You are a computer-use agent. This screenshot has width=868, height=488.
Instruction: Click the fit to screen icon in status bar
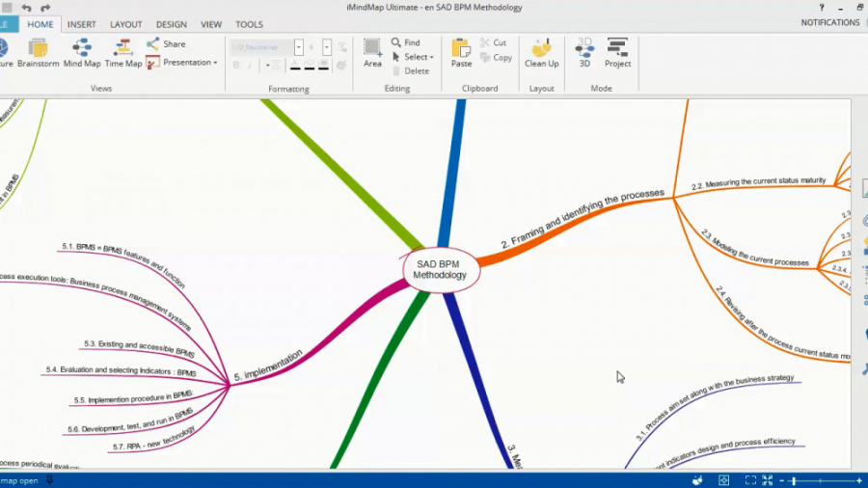750,480
